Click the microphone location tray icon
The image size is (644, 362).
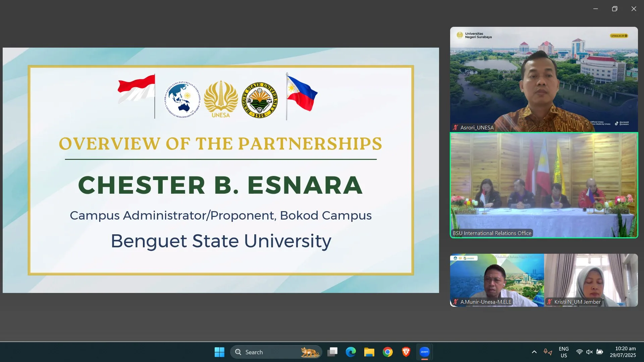548,352
